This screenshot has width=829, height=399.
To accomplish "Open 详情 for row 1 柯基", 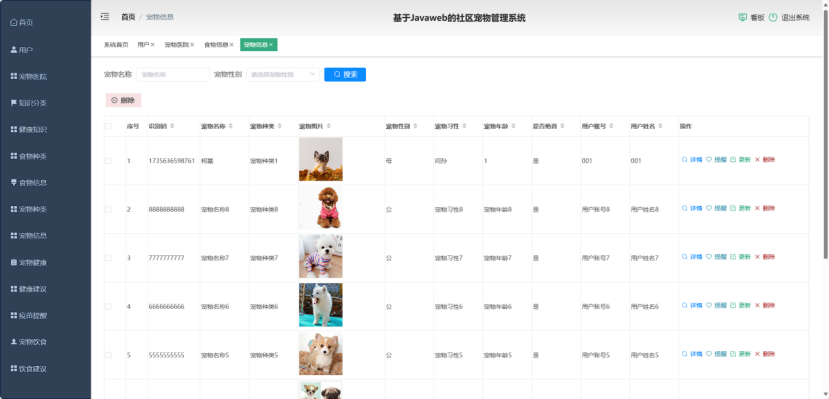I will point(692,160).
